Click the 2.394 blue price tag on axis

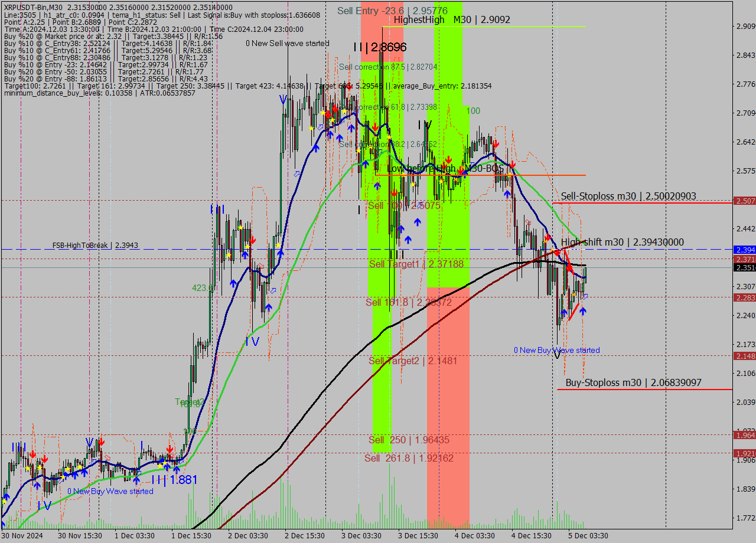pos(744,250)
